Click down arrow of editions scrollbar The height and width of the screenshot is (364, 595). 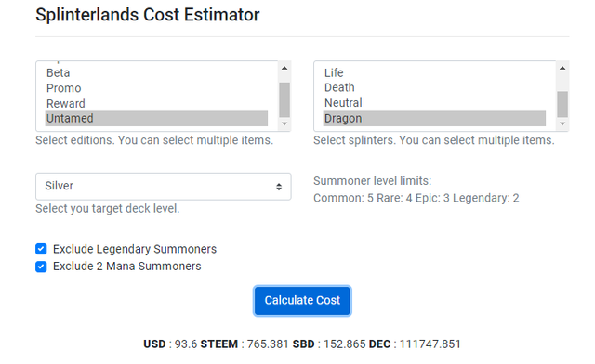pos(284,124)
